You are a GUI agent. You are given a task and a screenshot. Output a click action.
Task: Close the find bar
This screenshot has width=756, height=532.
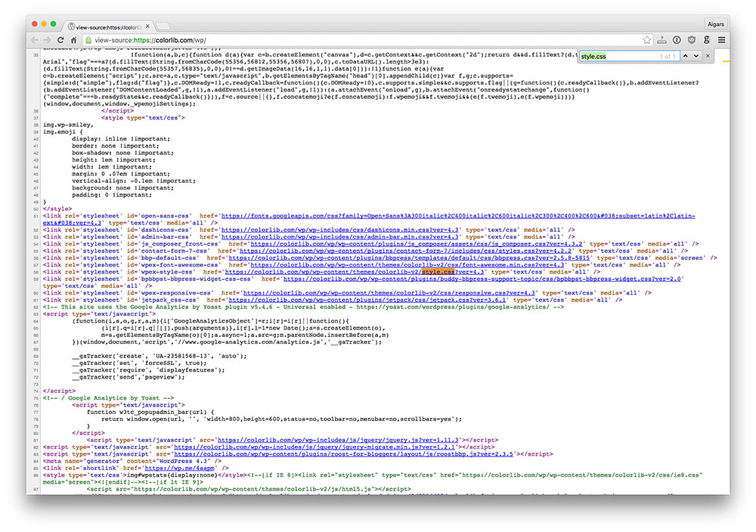click(708, 56)
